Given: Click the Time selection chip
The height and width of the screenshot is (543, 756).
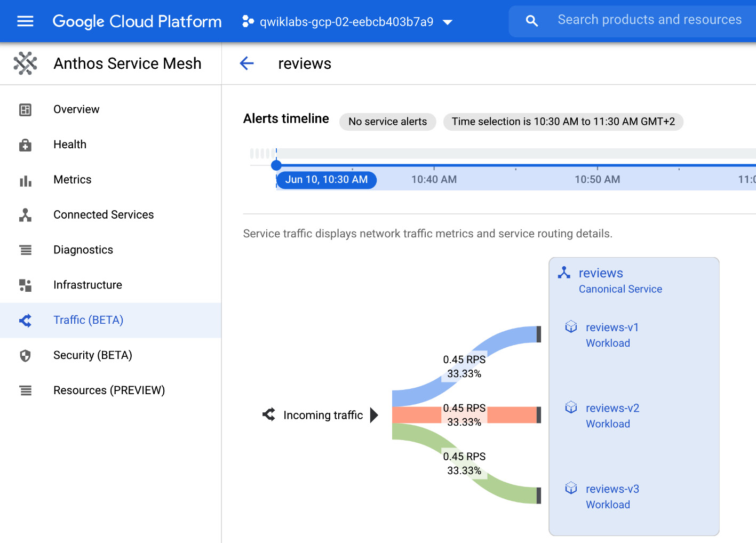Looking at the screenshot, I should (x=563, y=122).
